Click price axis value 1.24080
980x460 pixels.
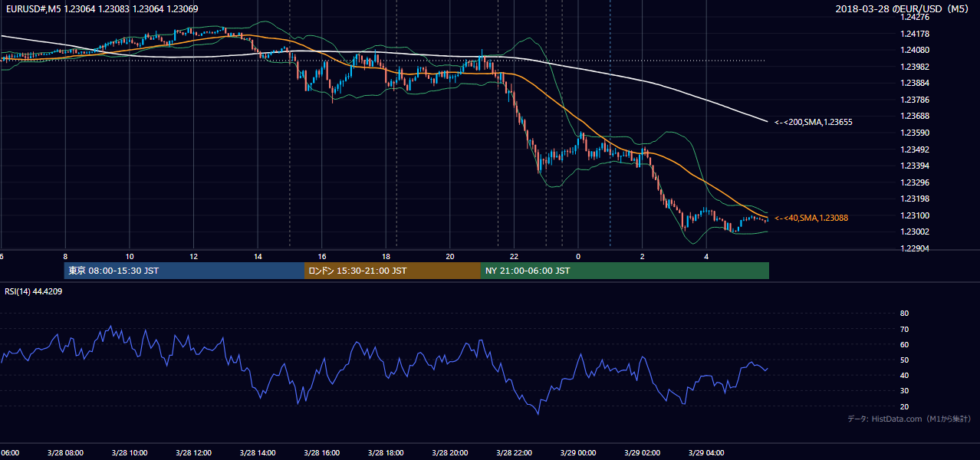915,50
